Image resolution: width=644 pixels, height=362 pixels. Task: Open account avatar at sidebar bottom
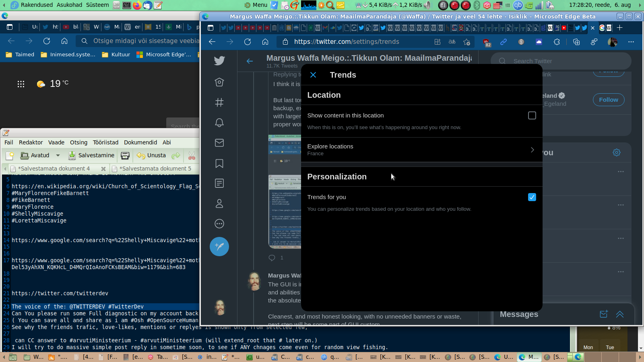tap(219, 307)
